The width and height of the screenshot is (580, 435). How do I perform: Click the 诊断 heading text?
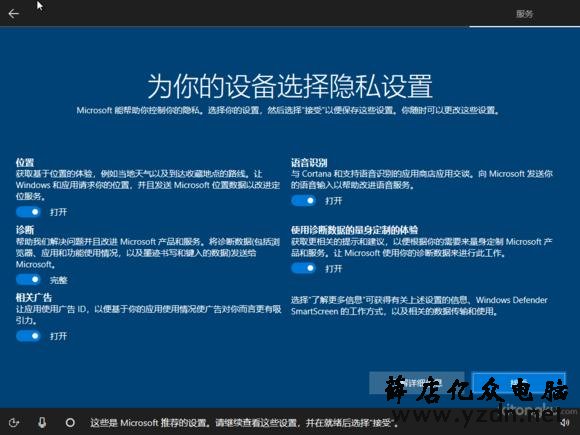[x=25, y=230]
